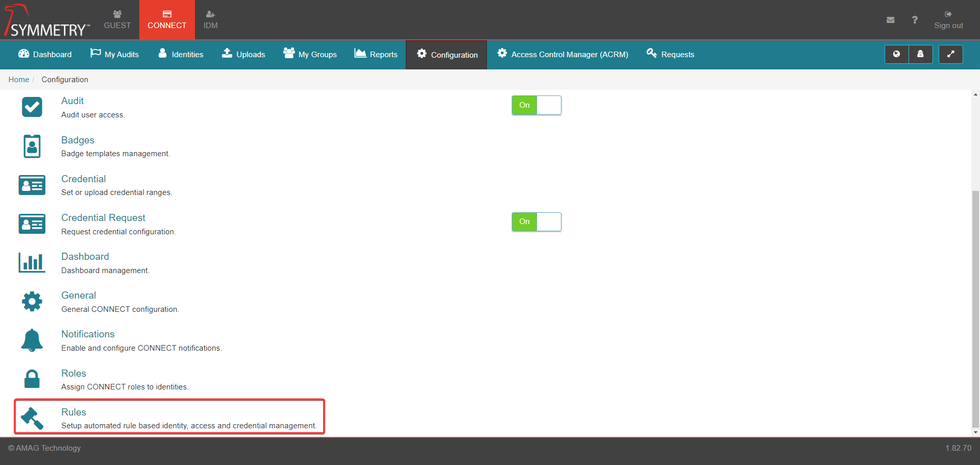Click the Configuration breadcrumb text
The height and width of the screenshot is (465, 980).
point(65,80)
